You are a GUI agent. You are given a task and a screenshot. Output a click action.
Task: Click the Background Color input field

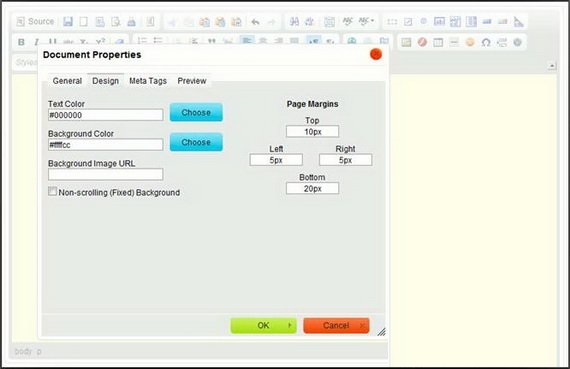pyautogui.click(x=105, y=145)
